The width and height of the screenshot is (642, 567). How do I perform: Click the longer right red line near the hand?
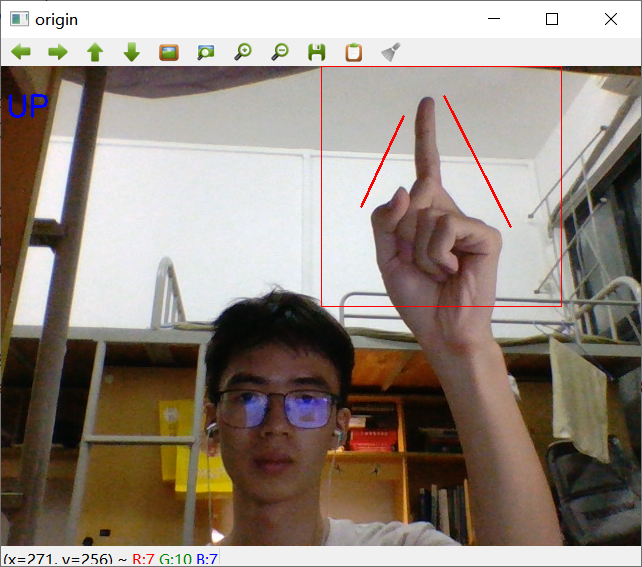click(x=477, y=161)
